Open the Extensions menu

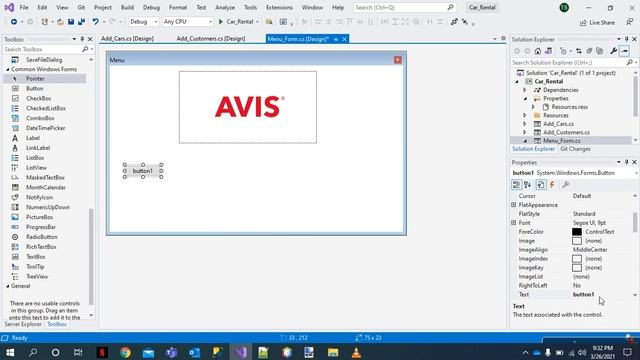pos(279,7)
